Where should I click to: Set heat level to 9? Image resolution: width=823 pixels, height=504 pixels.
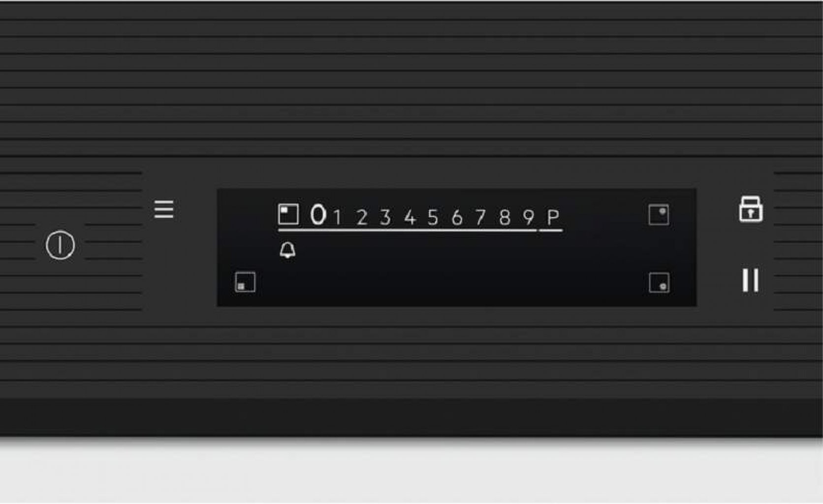coord(529,217)
